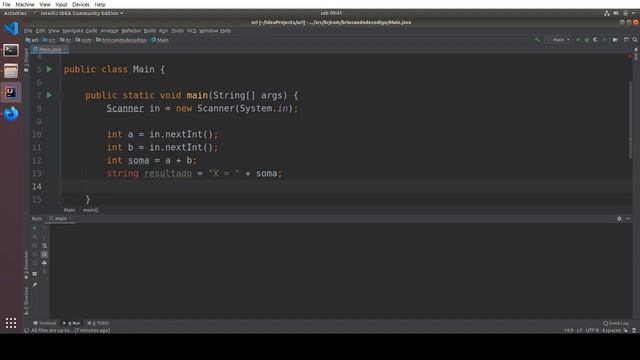Screen dimensions: 640x360
Task: Open the Analyze menu
Action: 109,31
